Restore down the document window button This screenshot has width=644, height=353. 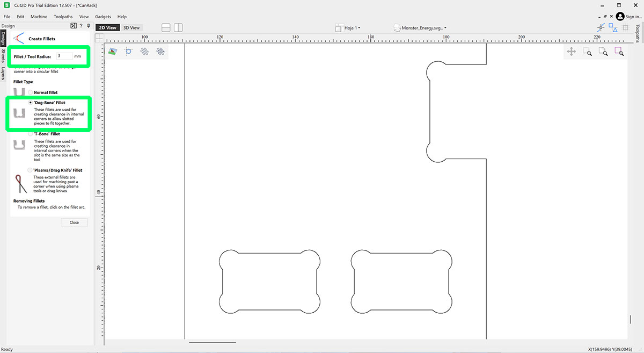click(605, 17)
